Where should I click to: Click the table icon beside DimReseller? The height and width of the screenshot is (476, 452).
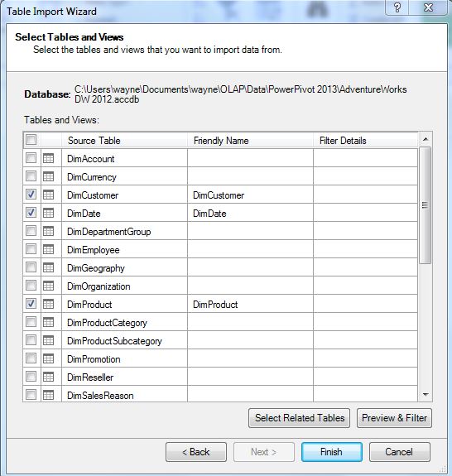click(x=48, y=377)
